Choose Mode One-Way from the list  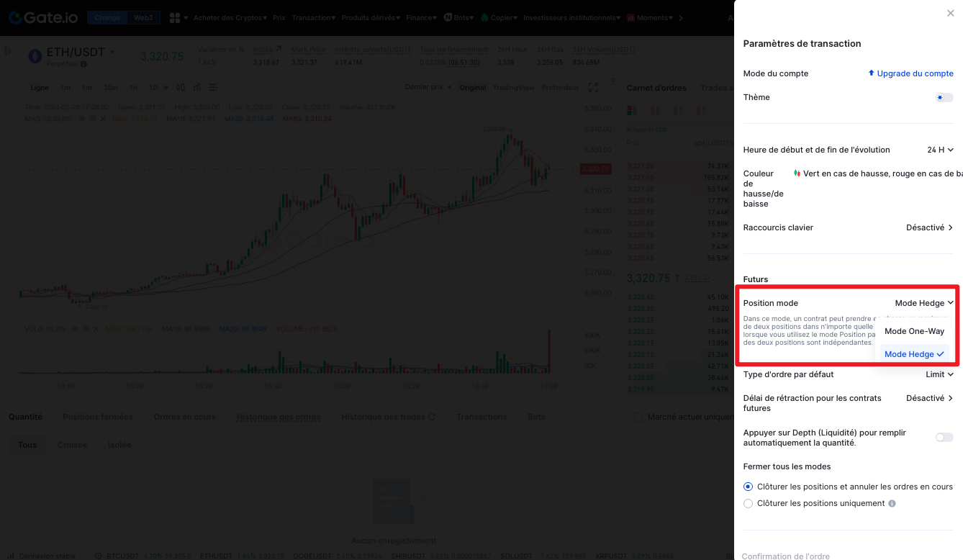(x=914, y=331)
